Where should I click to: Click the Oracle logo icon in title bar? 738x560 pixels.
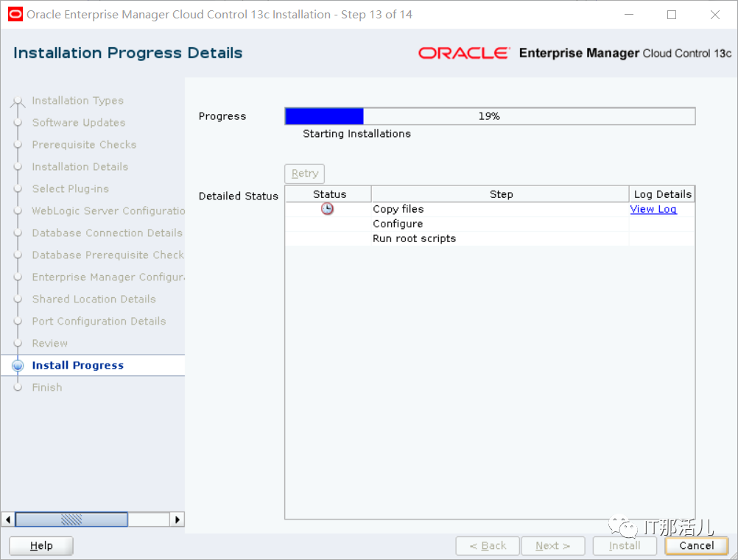(15, 14)
